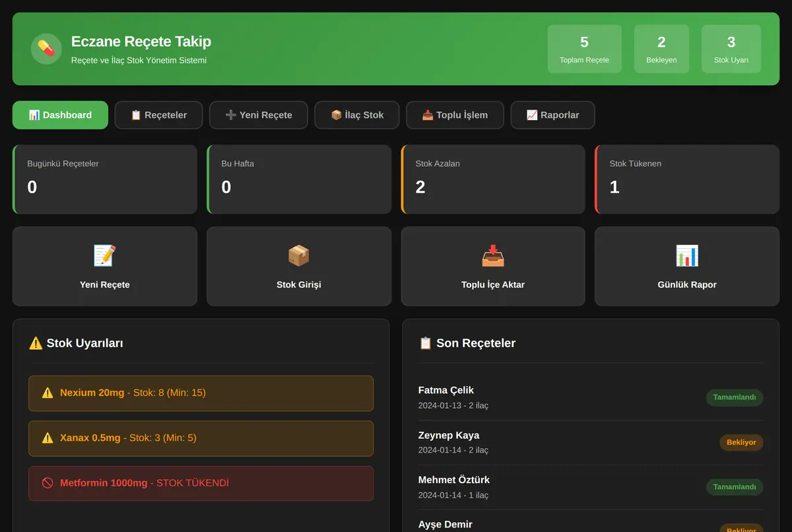This screenshot has width=792, height=532.
Task: Click the Bekliyor badge on Zeynep Kaya's row
Action: [741, 442]
